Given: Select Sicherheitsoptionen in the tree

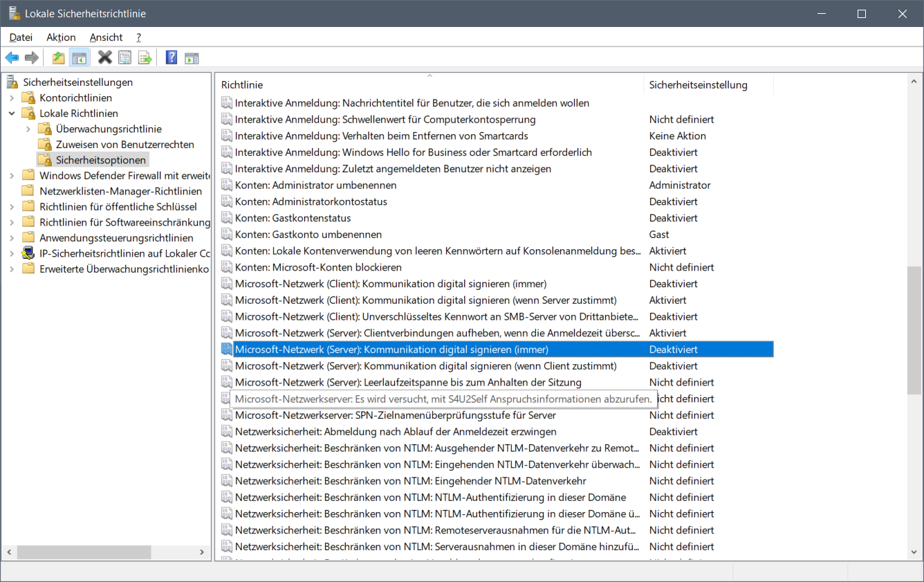Looking at the screenshot, I should 101,160.
